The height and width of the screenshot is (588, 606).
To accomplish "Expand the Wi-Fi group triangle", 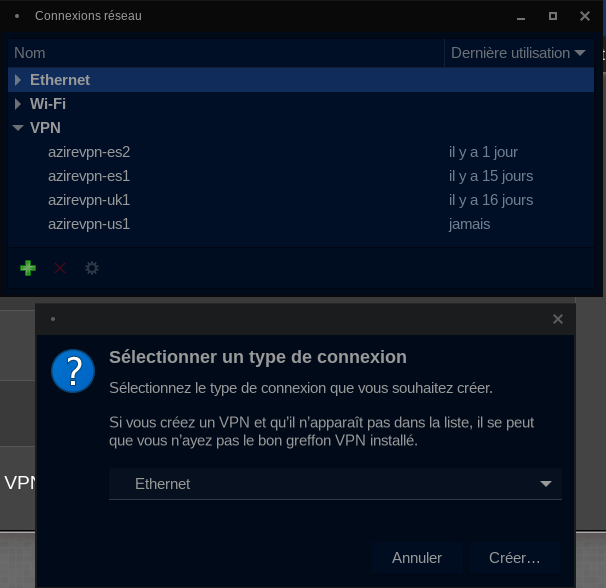I will 18,104.
